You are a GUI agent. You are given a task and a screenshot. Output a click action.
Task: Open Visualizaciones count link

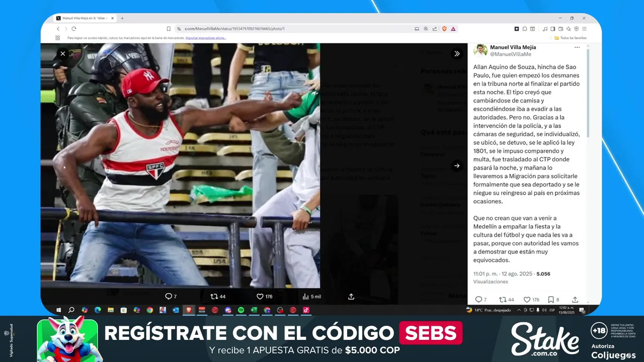pos(491,282)
